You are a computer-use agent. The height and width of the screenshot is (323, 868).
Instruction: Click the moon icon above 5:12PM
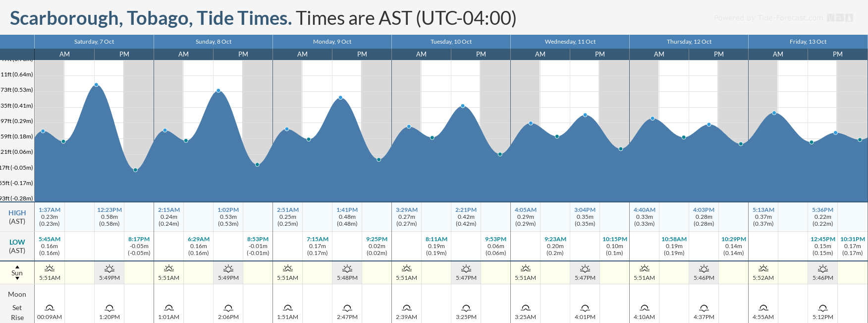(x=823, y=308)
